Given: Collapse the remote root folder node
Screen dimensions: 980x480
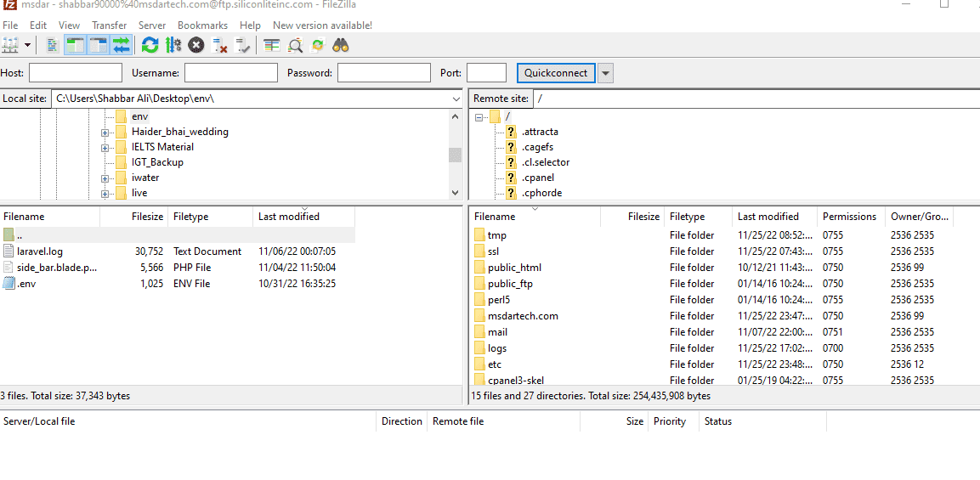Looking at the screenshot, I should tap(479, 117).
